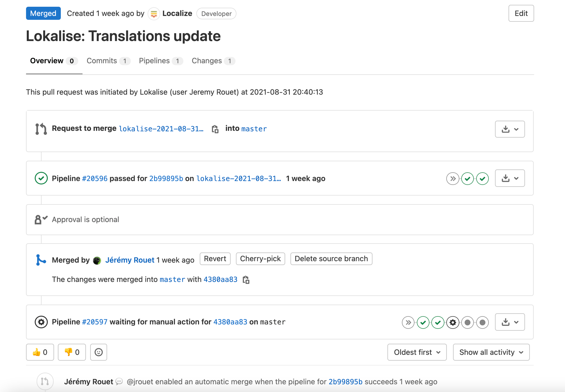Cherry-pick this merge commit

[x=260, y=259]
